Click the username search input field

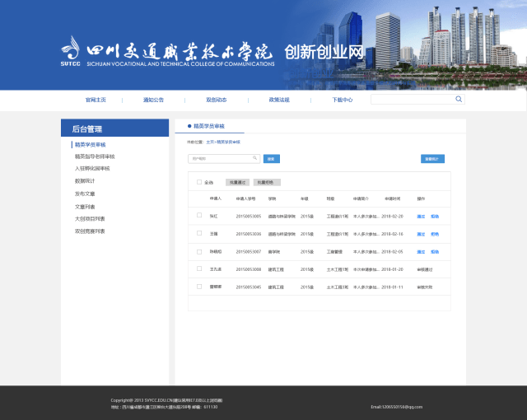tap(219, 158)
